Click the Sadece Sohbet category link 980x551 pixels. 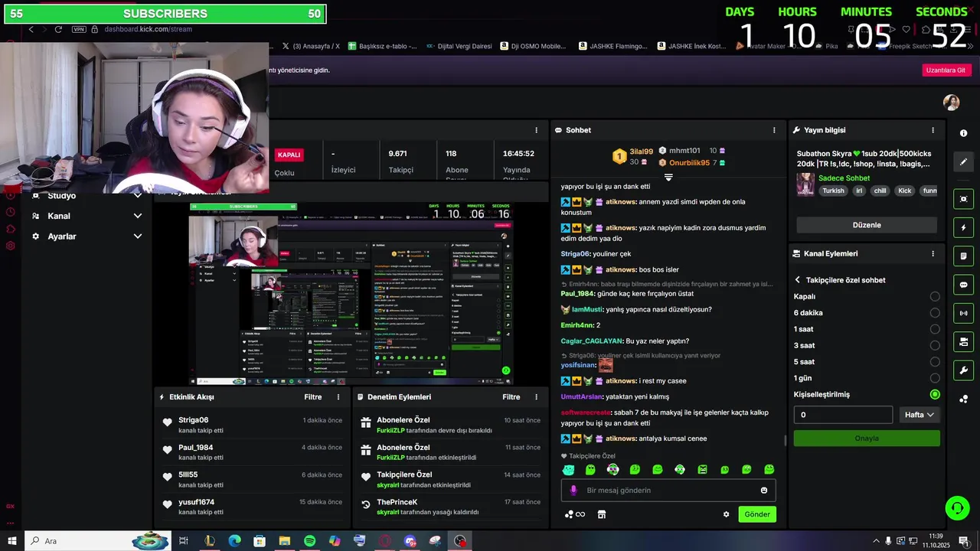(x=844, y=178)
